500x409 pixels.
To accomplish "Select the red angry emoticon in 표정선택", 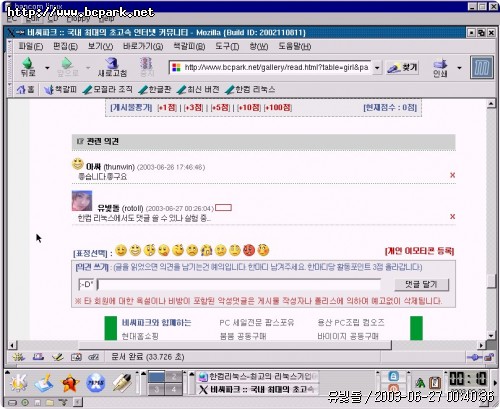I will 249,250.
